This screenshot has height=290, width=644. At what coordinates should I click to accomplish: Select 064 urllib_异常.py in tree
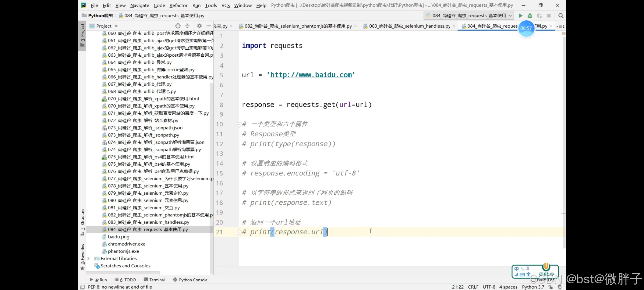(140, 62)
